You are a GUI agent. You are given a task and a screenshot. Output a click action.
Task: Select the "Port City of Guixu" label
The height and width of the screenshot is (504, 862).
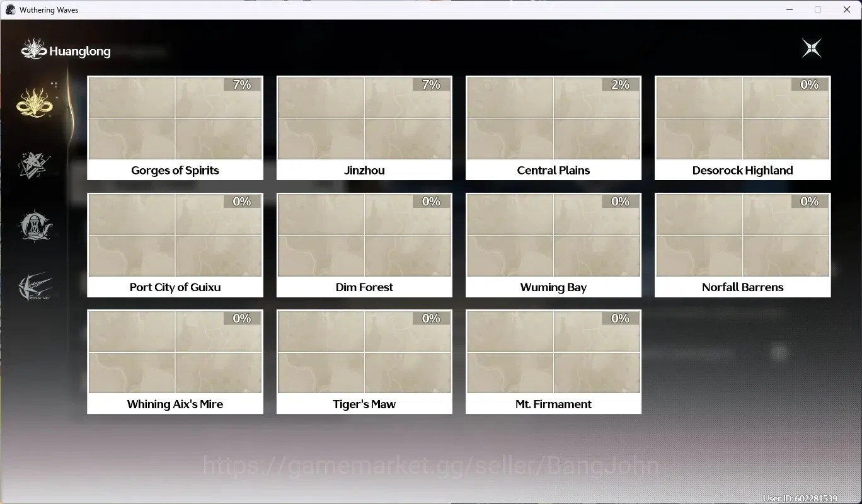tap(175, 287)
